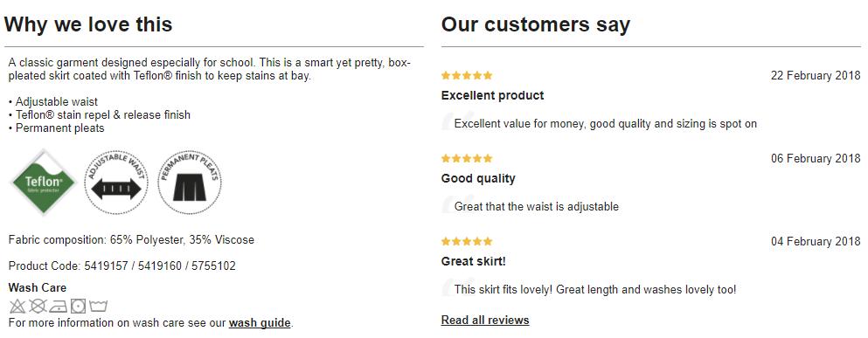Click the low-heat iron symbol
Image resolution: width=868 pixels, height=338 pixels.
58,306
